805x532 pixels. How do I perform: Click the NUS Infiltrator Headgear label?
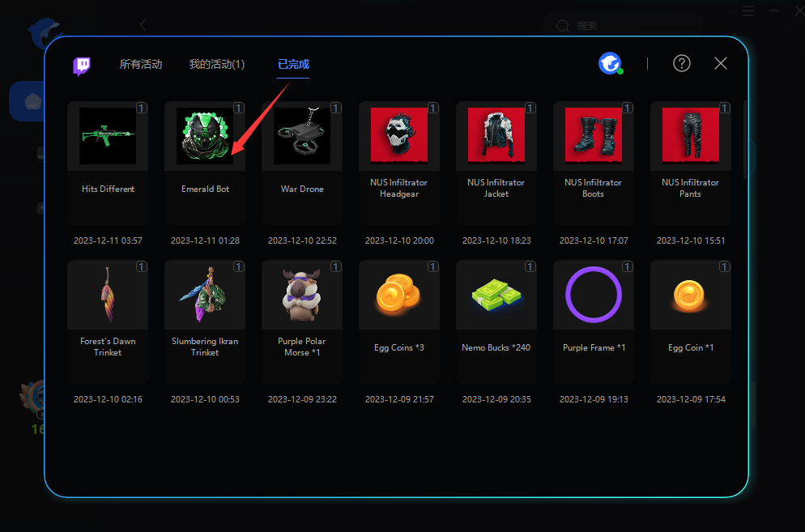399,188
